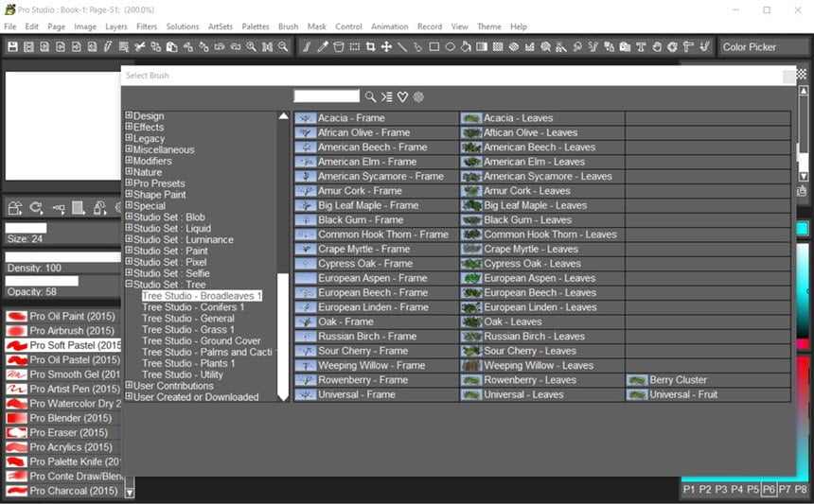Select the Move tool with four arrows
This screenshot has height=504, width=814.
tap(386, 46)
